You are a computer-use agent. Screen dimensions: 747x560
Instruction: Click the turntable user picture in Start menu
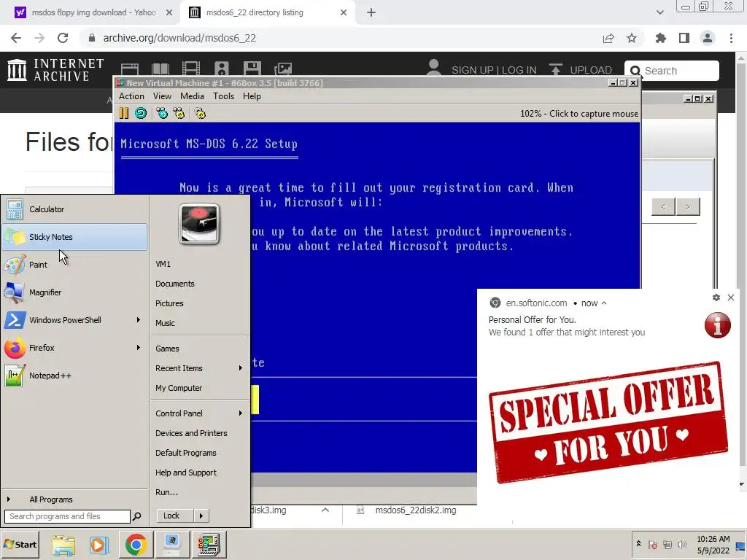tap(199, 224)
